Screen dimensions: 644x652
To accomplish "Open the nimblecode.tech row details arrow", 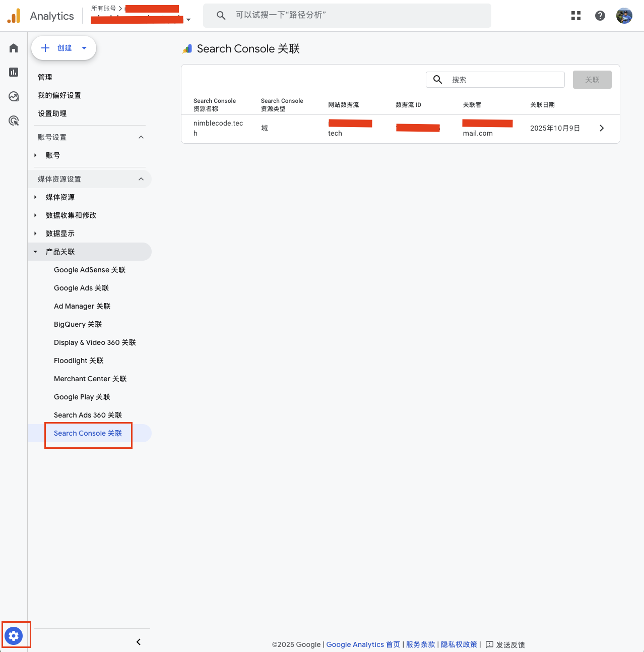I will coord(602,128).
